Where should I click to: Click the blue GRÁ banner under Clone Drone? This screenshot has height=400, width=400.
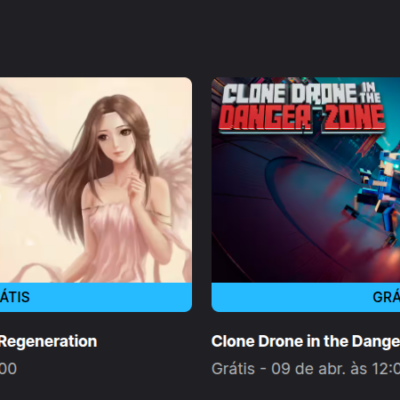306,297
